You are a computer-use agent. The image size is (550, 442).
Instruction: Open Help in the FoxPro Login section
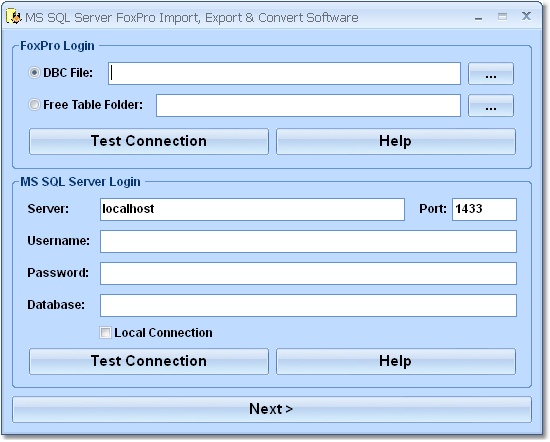[x=396, y=141]
